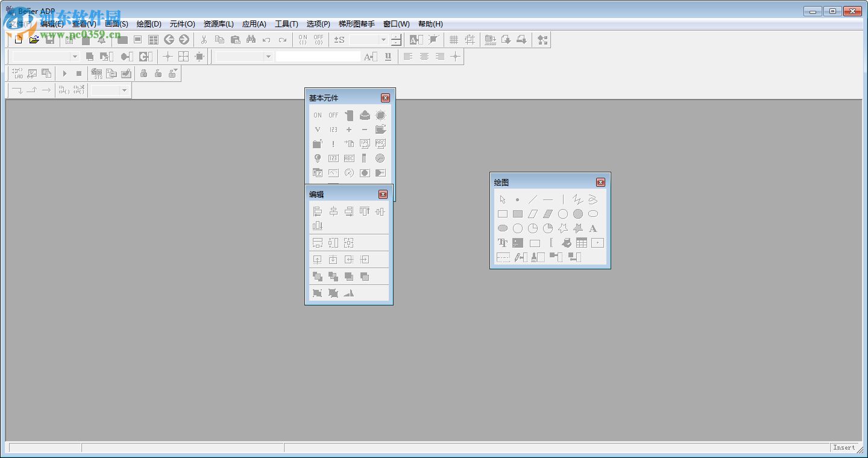The image size is (868, 458).
Task: Select the scissors Cut icon
Action: pyautogui.click(x=204, y=40)
